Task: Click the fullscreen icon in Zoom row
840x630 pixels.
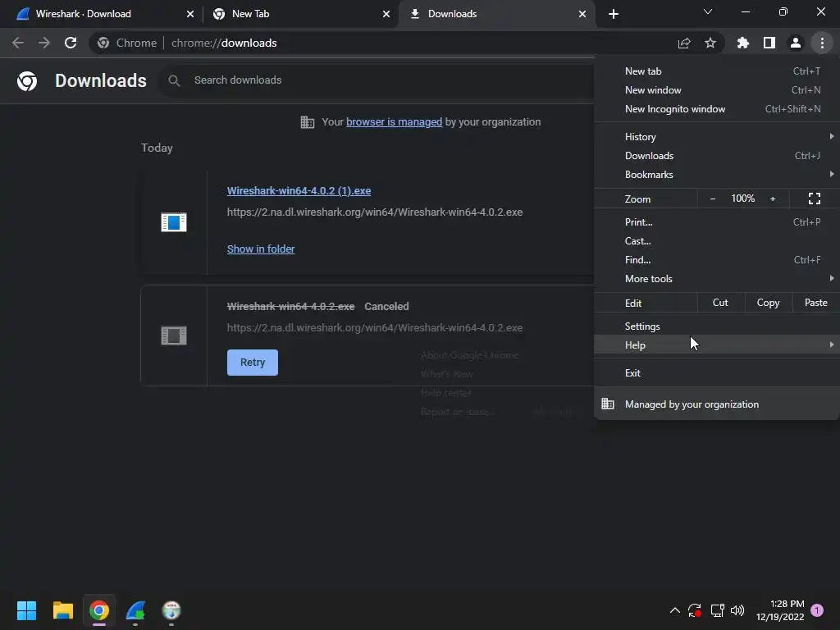Action: 815,199
